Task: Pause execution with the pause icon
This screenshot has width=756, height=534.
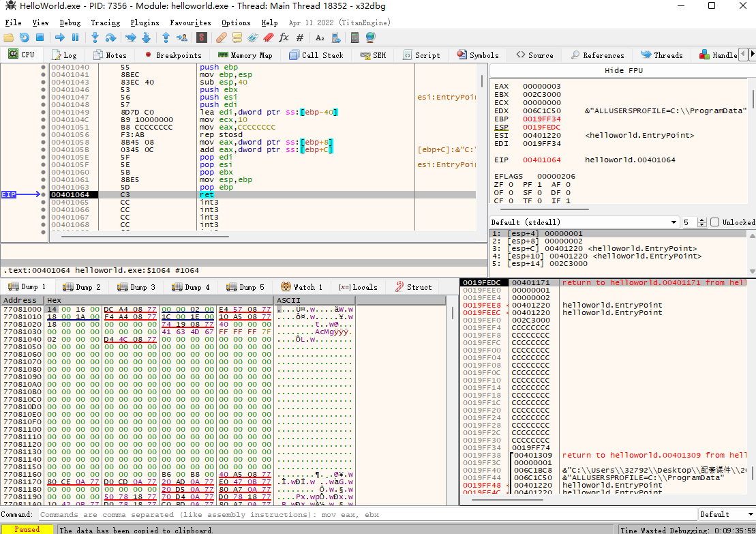Action: pos(75,38)
